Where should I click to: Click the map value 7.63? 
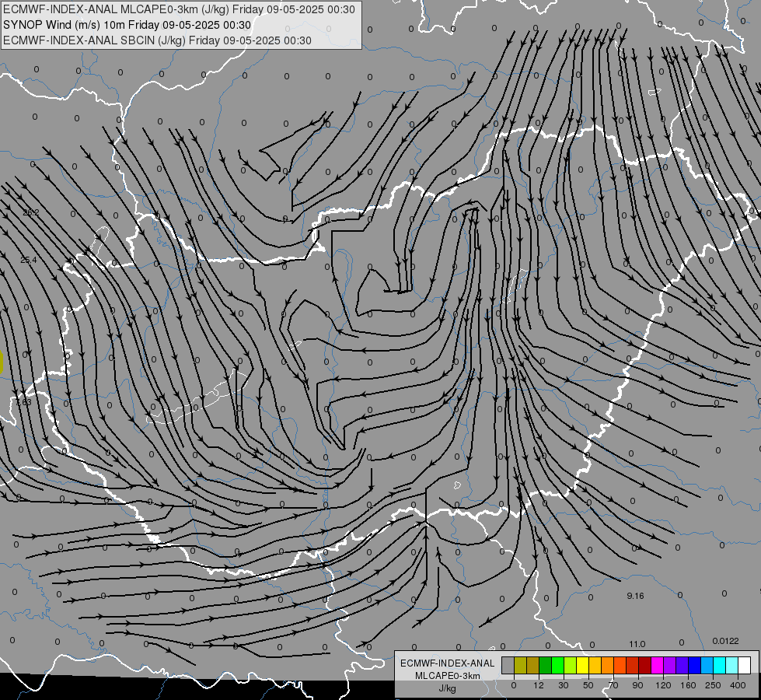[24, 402]
